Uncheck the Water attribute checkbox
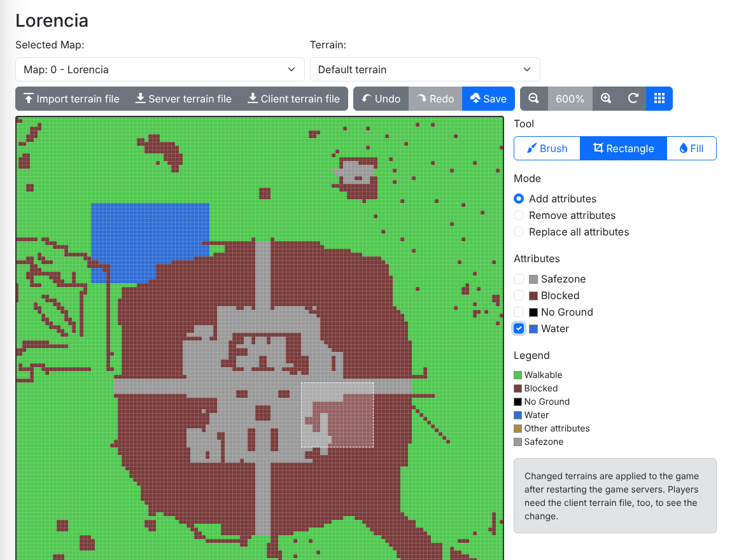Viewport: 732px width, 560px height. 519,328
